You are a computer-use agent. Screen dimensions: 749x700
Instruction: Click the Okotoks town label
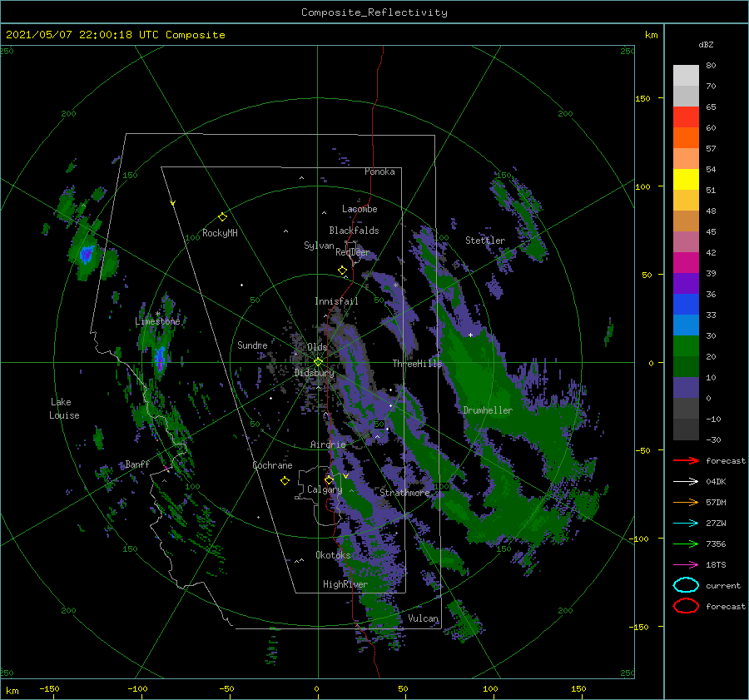point(333,555)
